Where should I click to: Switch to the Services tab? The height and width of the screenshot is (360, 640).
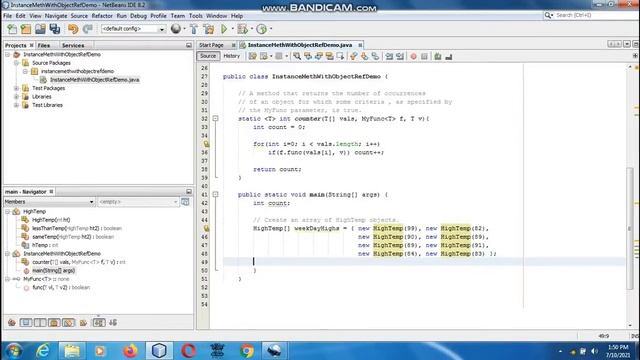(x=73, y=45)
